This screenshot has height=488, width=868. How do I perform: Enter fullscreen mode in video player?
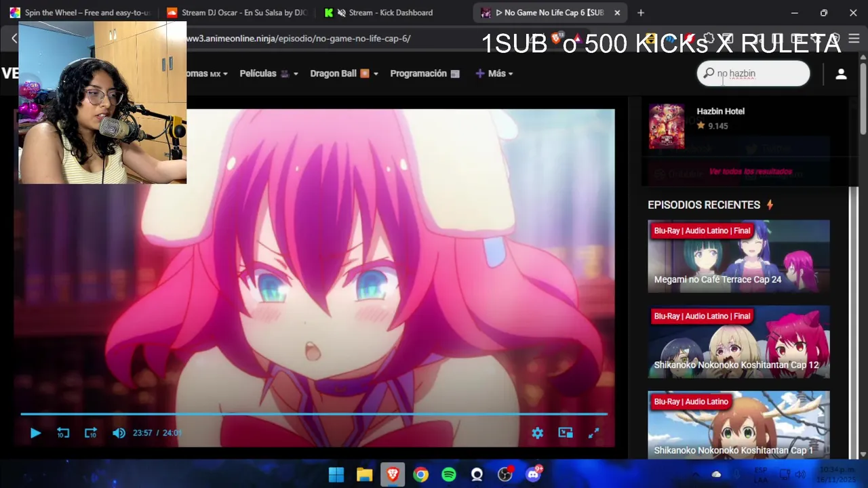[x=593, y=433]
